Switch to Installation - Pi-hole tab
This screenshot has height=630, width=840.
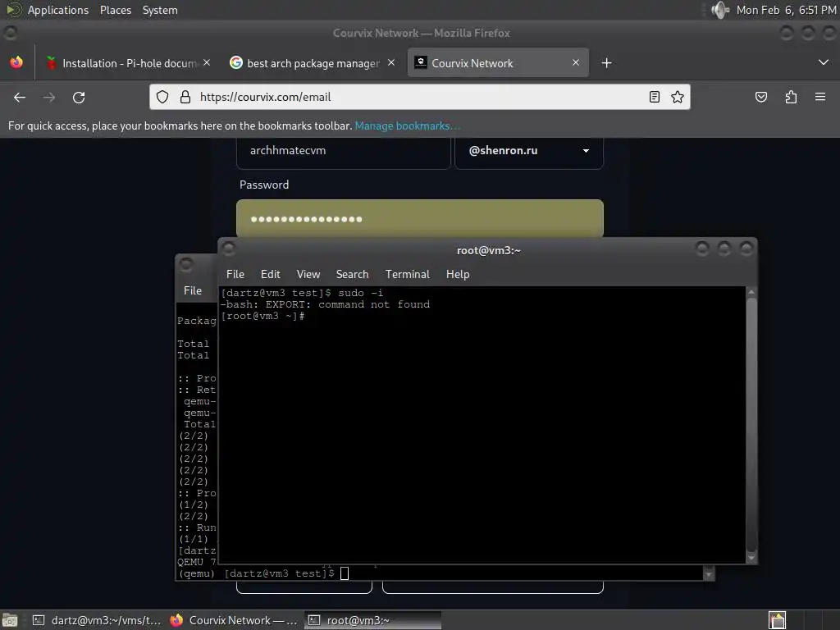(129, 63)
